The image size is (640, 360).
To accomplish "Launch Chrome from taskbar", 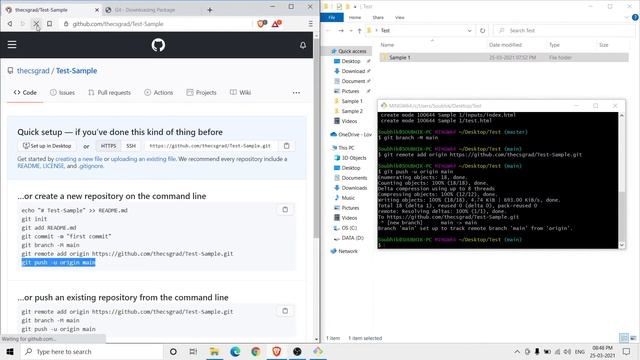I will tap(256, 351).
